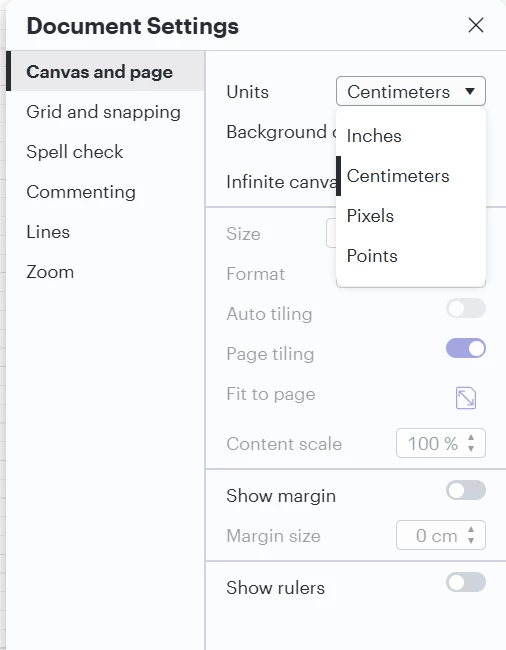The width and height of the screenshot is (506, 650).
Task: Increase Content scale with up arrow
Action: 471,437
